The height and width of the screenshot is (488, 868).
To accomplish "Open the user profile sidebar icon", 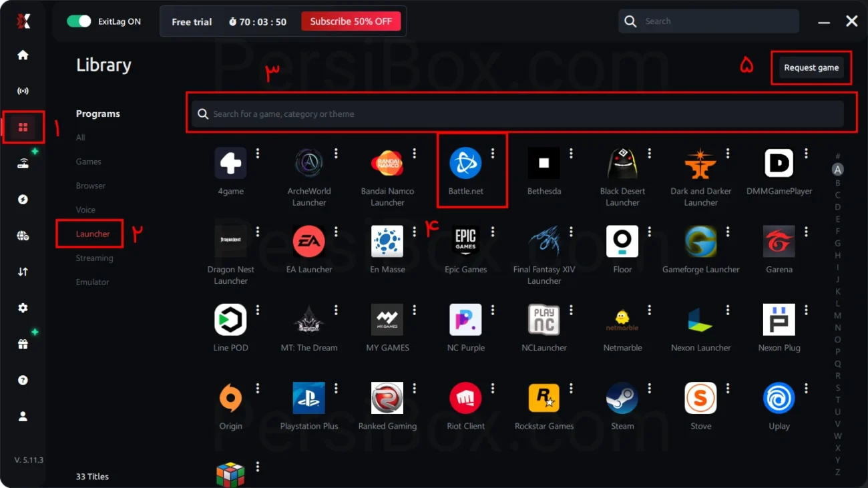I will tap(23, 417).
